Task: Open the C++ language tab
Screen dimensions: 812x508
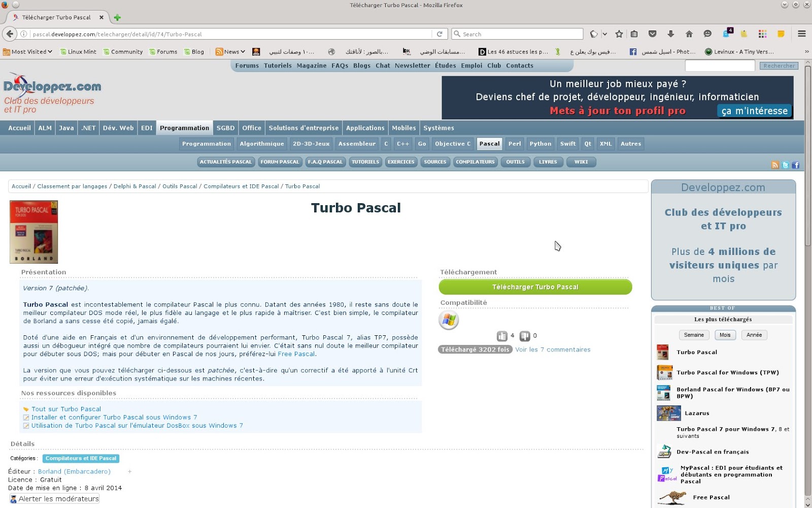Action: pos(403,144)
